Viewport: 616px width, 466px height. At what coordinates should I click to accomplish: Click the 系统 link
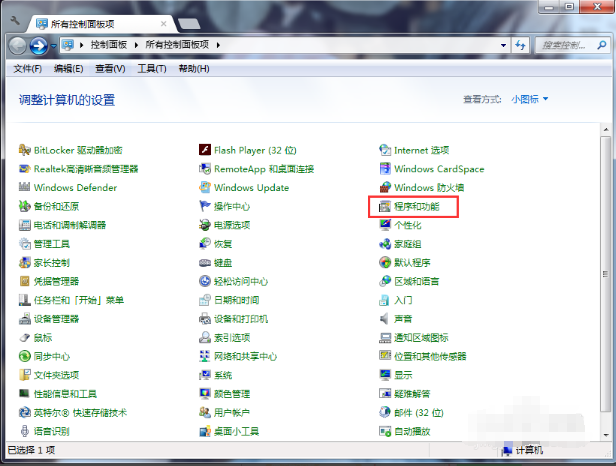pos(223,375)
